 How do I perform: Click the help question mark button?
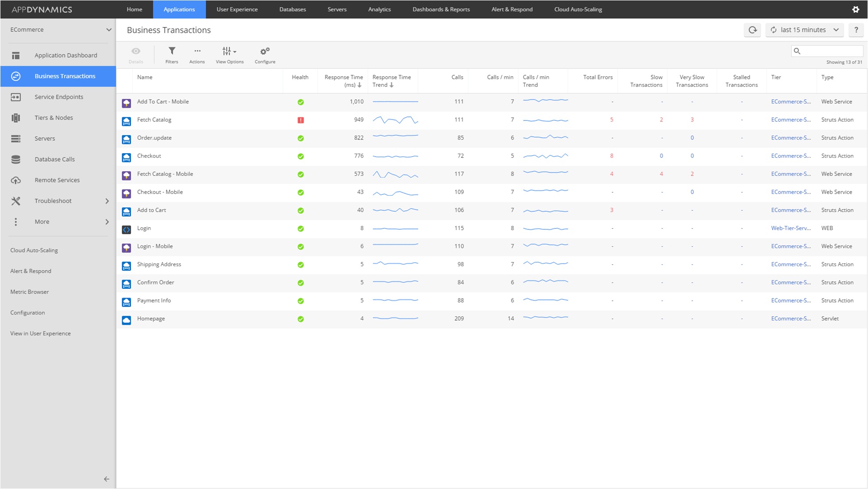pos(856,30)
